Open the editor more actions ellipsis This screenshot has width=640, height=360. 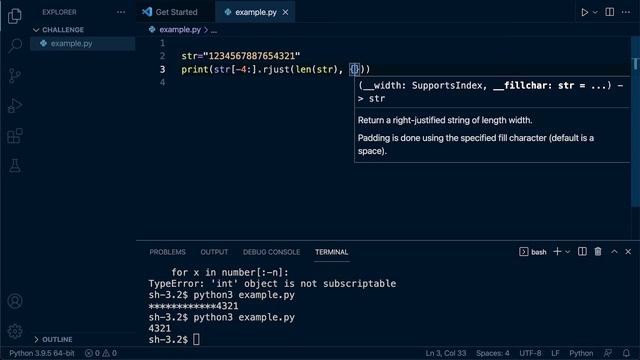626,12
